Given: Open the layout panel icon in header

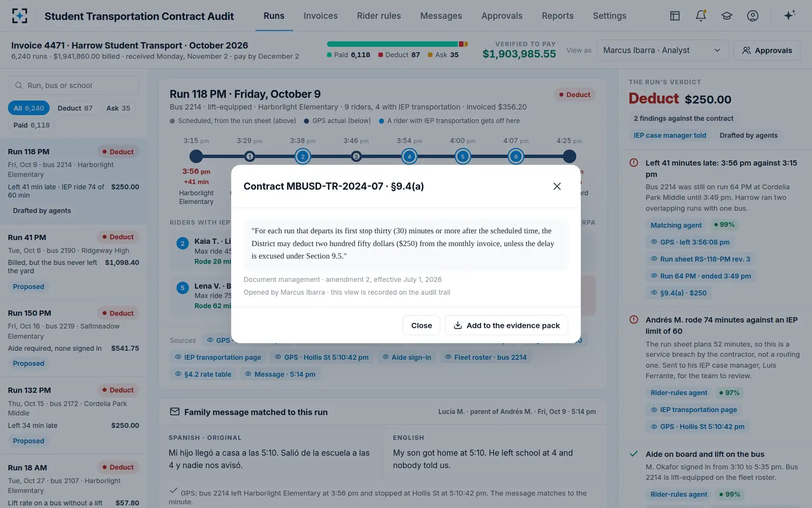Looking at the screenshot, I should [x=674, y=16].
